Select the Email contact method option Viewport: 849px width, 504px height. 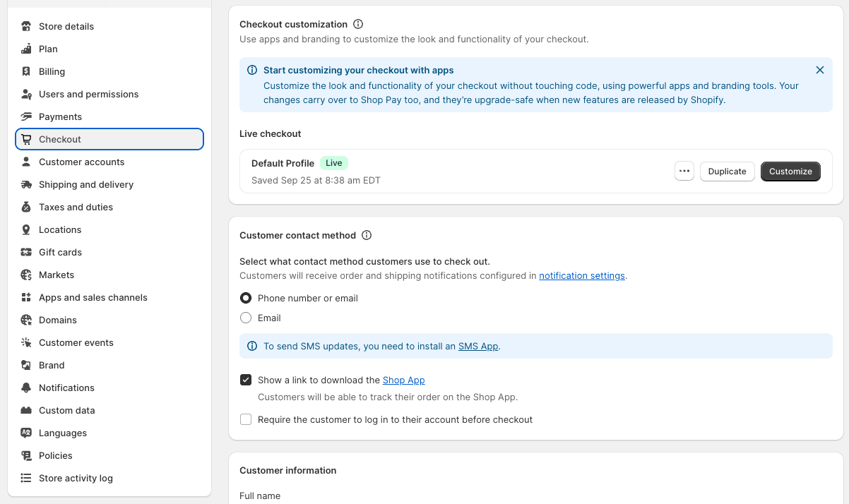pyautogui.click(x=245, y=318)
